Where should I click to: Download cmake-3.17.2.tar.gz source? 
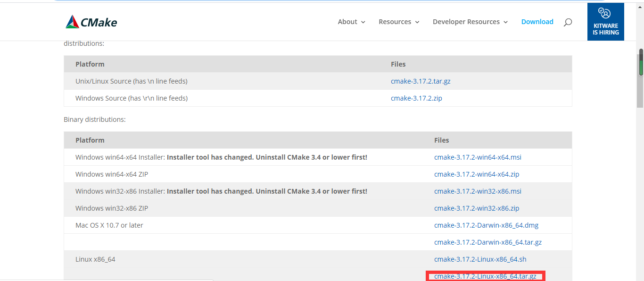click(421, 81)
